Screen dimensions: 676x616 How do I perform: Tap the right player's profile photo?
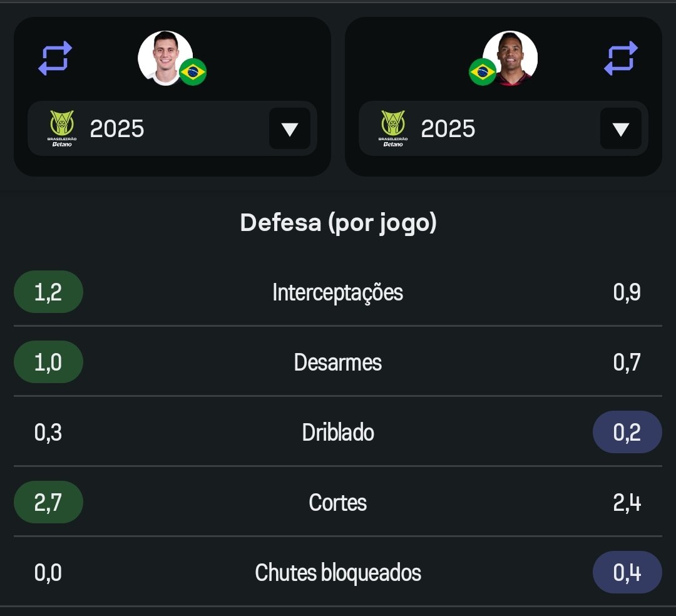point(511,58)
